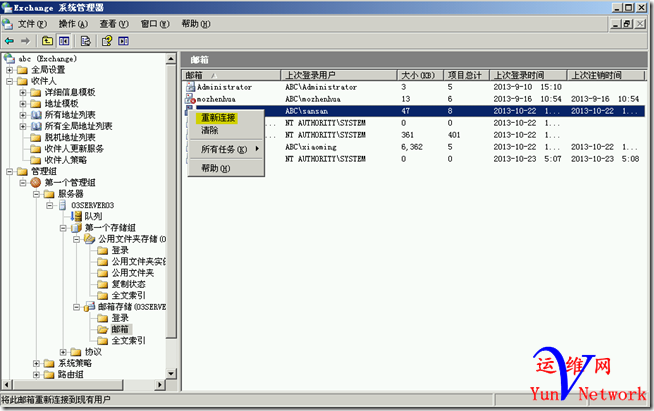The height and width of the screenshot is (411, 654).
Task: Choose 清除 in the context menu
Action: point(210,130)
